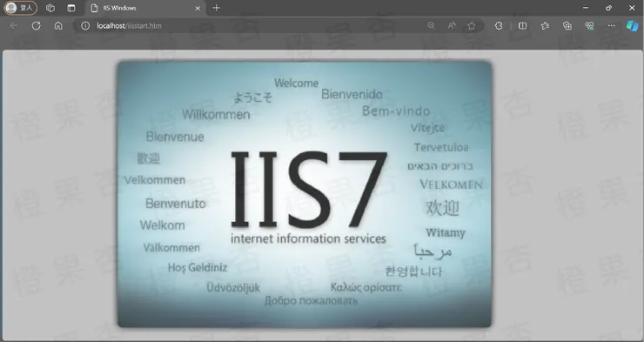Open Browser essentials heart icon
Image resolution: width=644 pixels, height=342 pixels.
click(589, 26)
